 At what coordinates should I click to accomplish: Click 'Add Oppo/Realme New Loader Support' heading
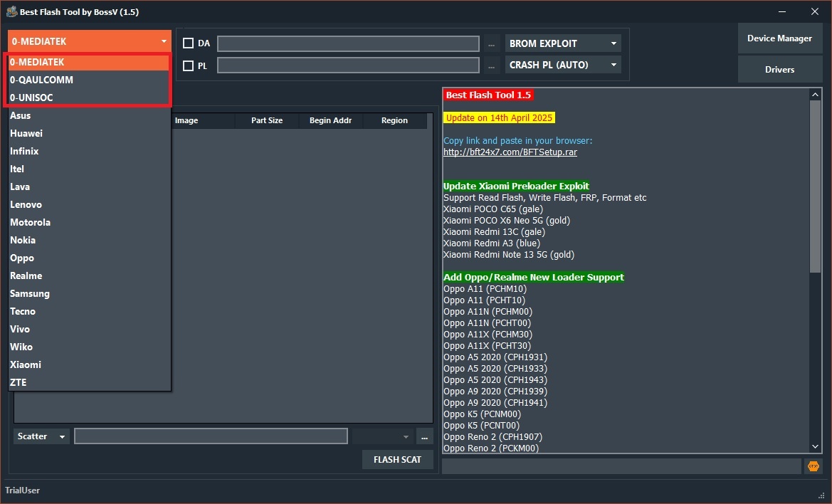click(534, 277)
